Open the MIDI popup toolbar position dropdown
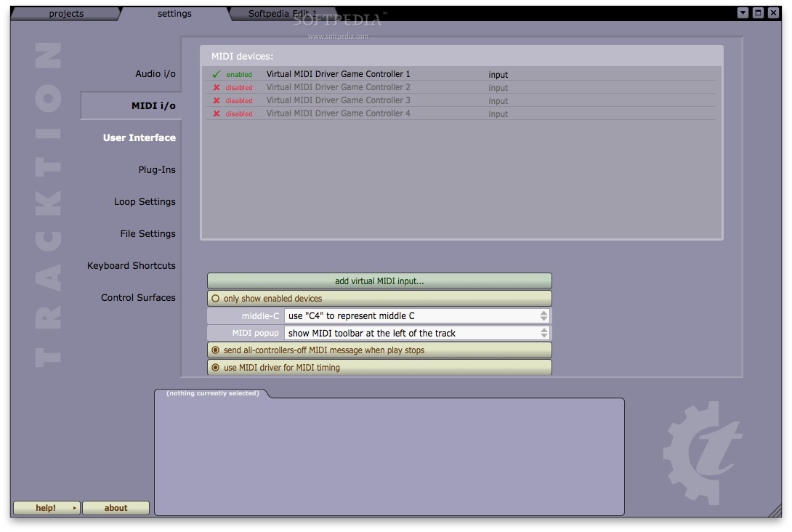792x532 pixels. pos(417,333)
